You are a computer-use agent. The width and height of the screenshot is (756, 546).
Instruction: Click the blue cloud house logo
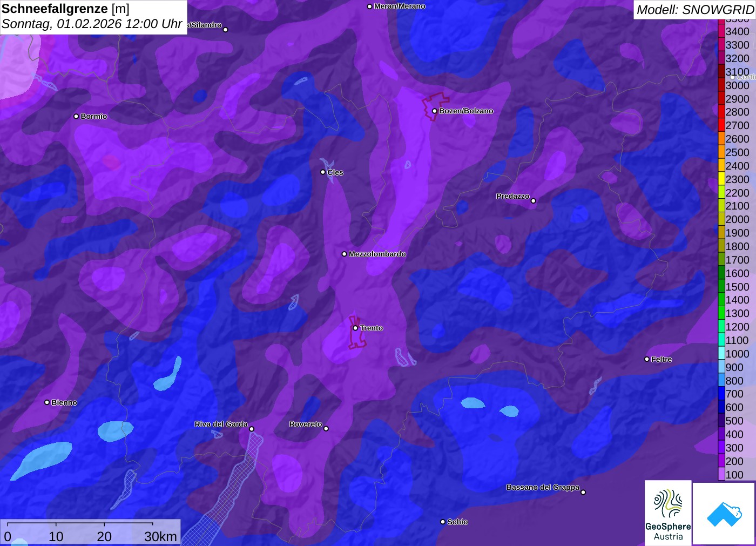pos(724,514)
